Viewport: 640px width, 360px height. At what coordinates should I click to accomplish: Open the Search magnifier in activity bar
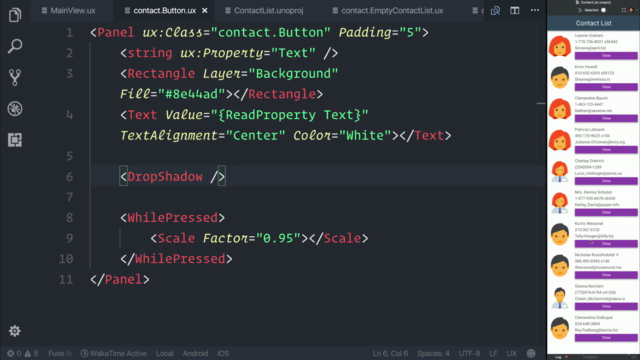(x=15, y=46)
